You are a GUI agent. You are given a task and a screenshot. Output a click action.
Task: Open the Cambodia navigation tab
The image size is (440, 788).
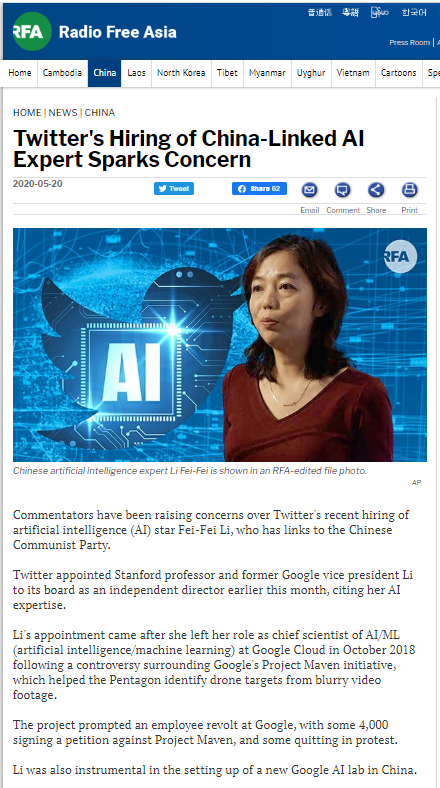(x=62, y=73)
